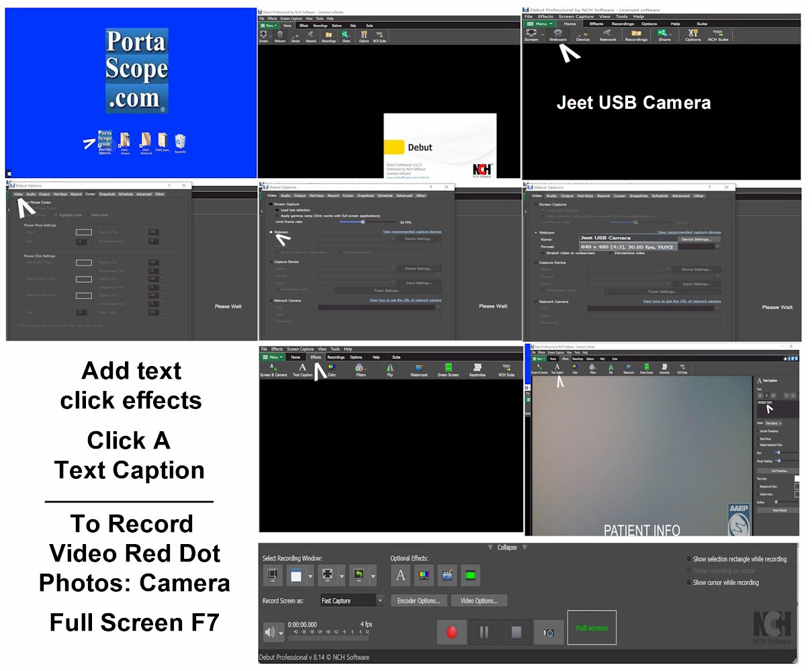Open dropdown arrow beside the speaker icon
812x671 pixels.
pos(281,632)
